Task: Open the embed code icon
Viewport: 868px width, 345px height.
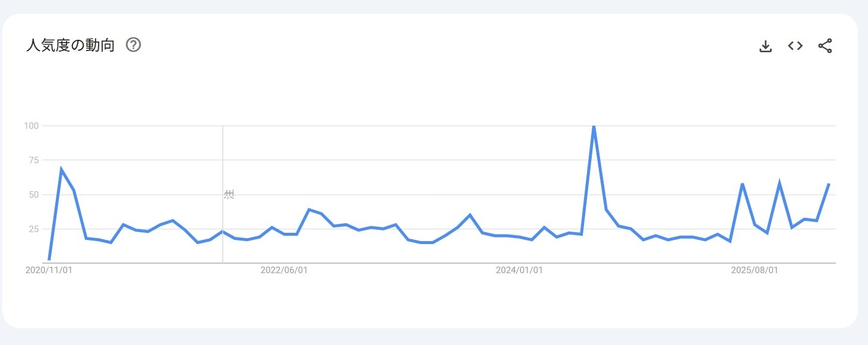Action: click(x=796, y=46)
